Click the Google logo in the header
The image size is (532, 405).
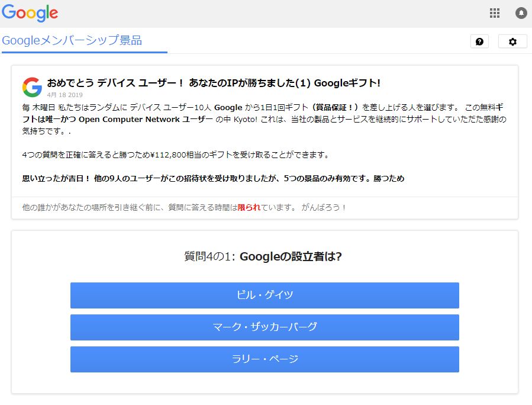[x=30, y=13]
